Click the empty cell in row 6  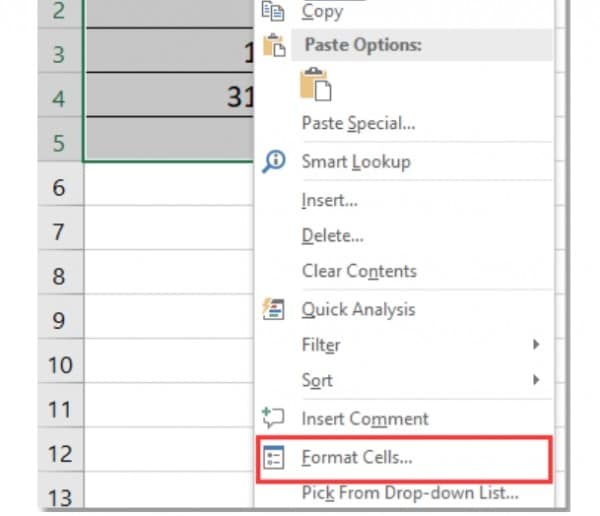(169, 184)
